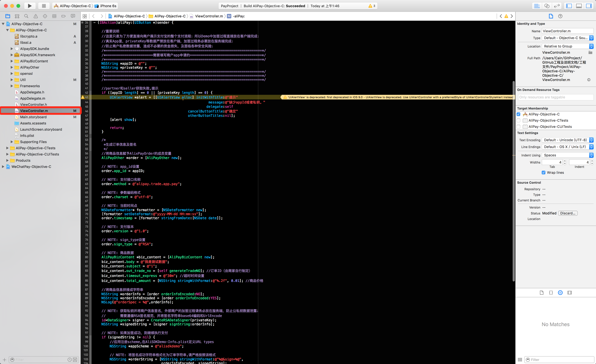
Task: Open the Issue navigator warning icon
Action: [x=36, y=16]
